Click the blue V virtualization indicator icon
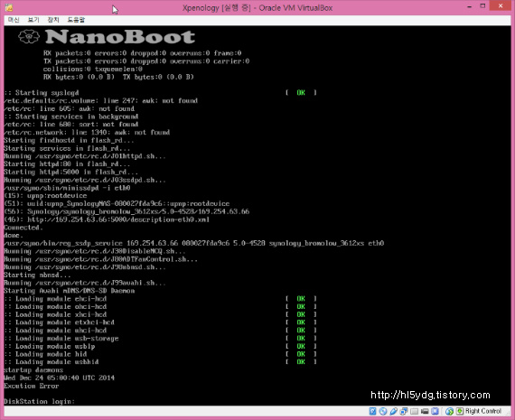The width and height of the screenshot is (515, 420). [435, 411]
